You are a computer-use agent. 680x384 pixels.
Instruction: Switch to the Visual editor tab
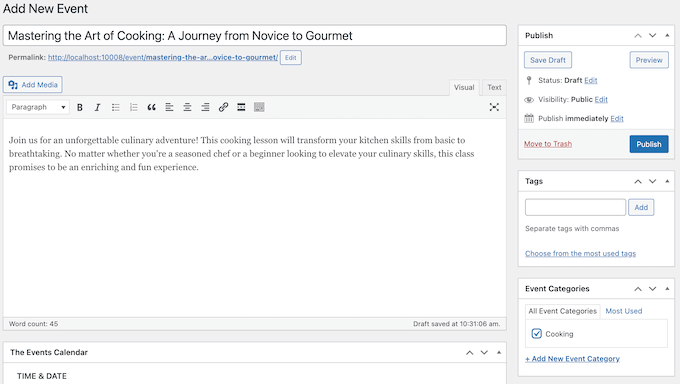[x=464, y=87]
